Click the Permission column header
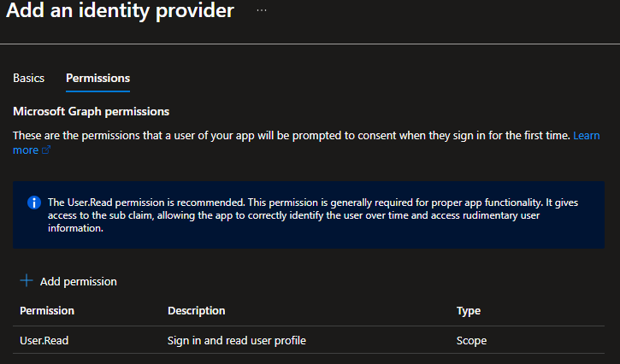The image size is (620, 364). tap(47, 310)
